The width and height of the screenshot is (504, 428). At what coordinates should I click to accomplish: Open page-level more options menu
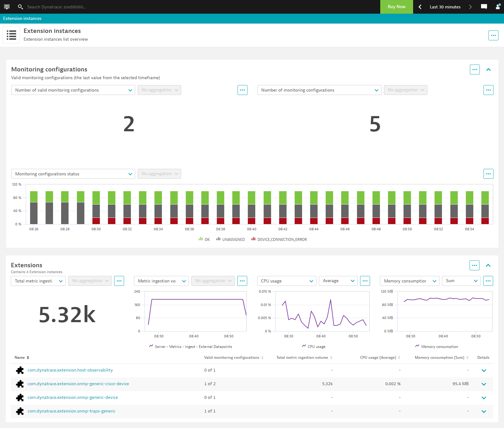(x=493, y=35)
